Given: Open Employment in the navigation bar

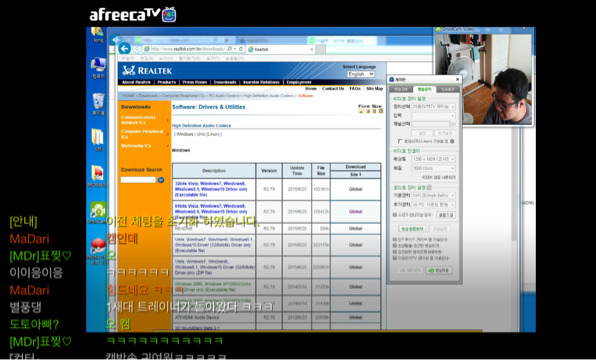Looking at the screenshot, I should [299, 82].
